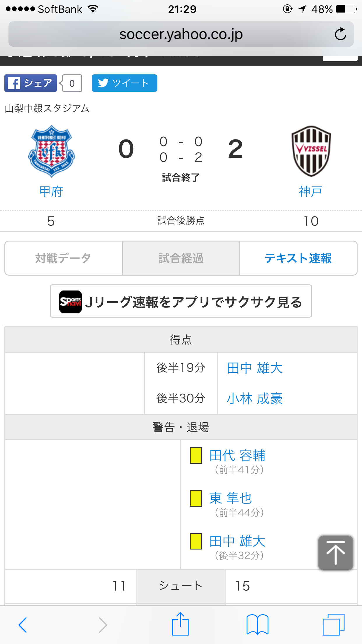The width and height of the screenshot is (362, 644).
Task: Tap the Safari reload page icon
Action: point(340,34)
